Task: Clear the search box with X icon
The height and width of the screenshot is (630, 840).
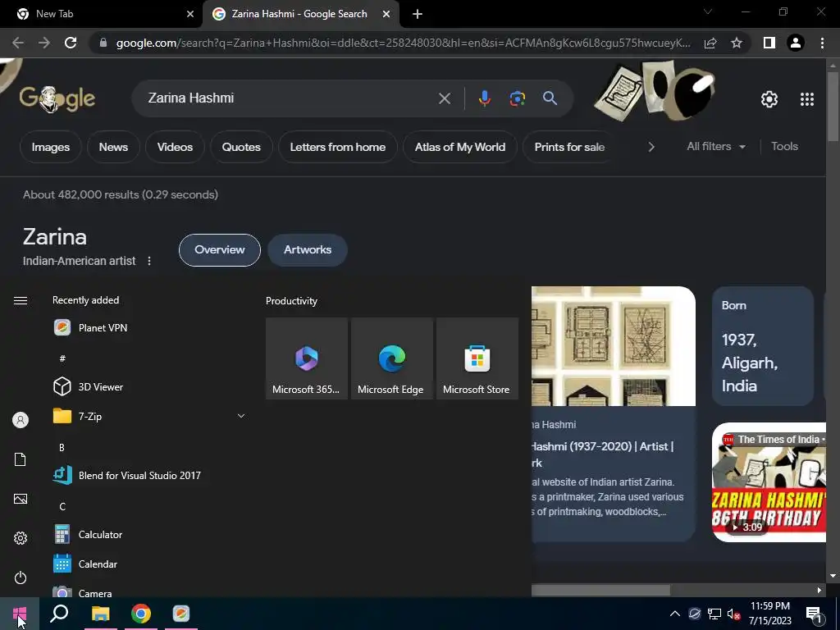Action: point(444,98)
